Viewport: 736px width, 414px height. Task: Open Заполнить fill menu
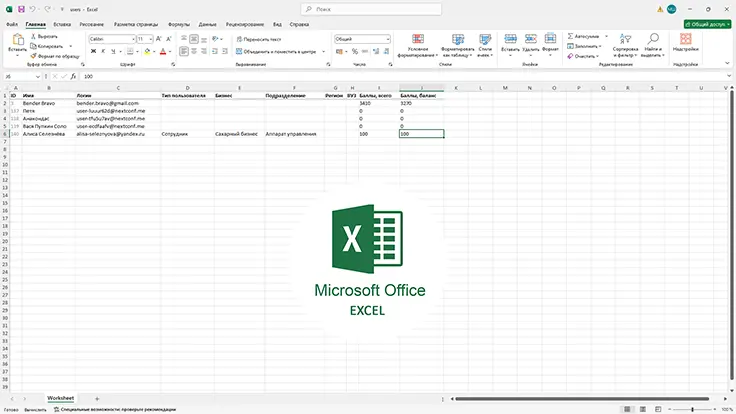tap(584, 46)
